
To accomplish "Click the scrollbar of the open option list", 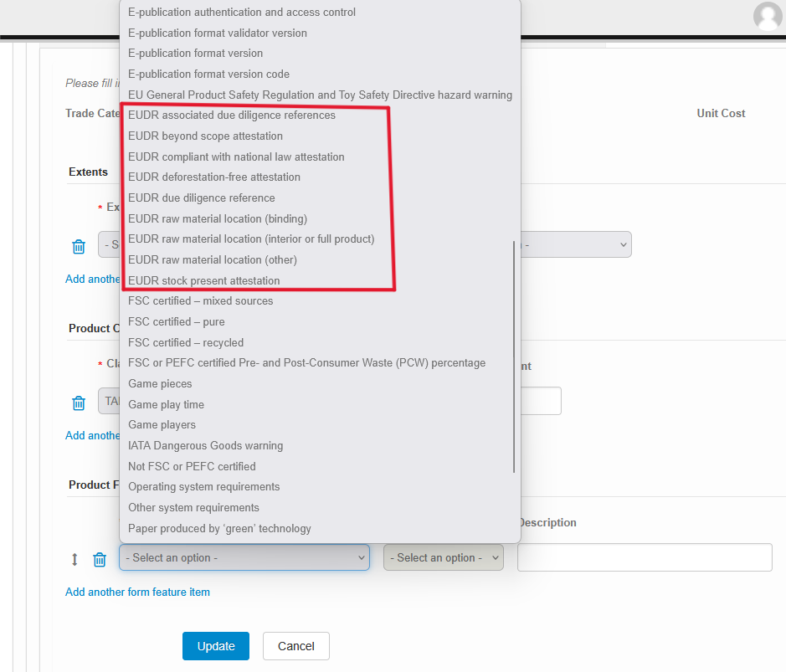I will [x=514, y=335].
